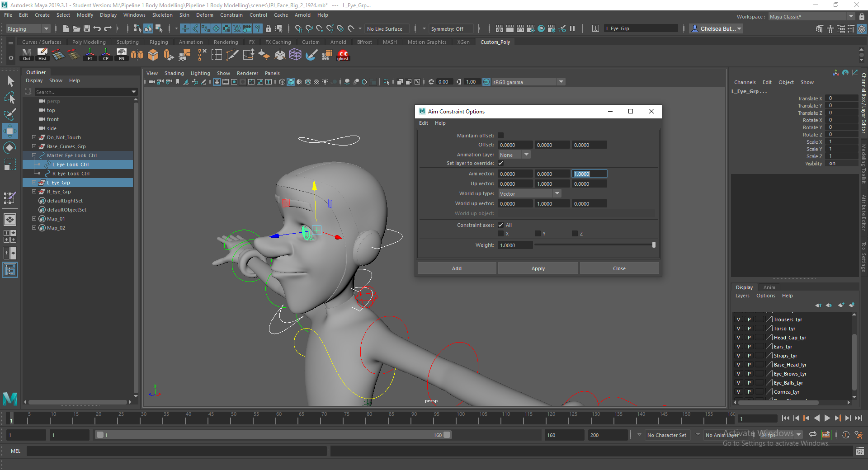Click the shaded display cube icon in viewport
Viewport: 868px width, 470px height.
click(x=291, y=82)
